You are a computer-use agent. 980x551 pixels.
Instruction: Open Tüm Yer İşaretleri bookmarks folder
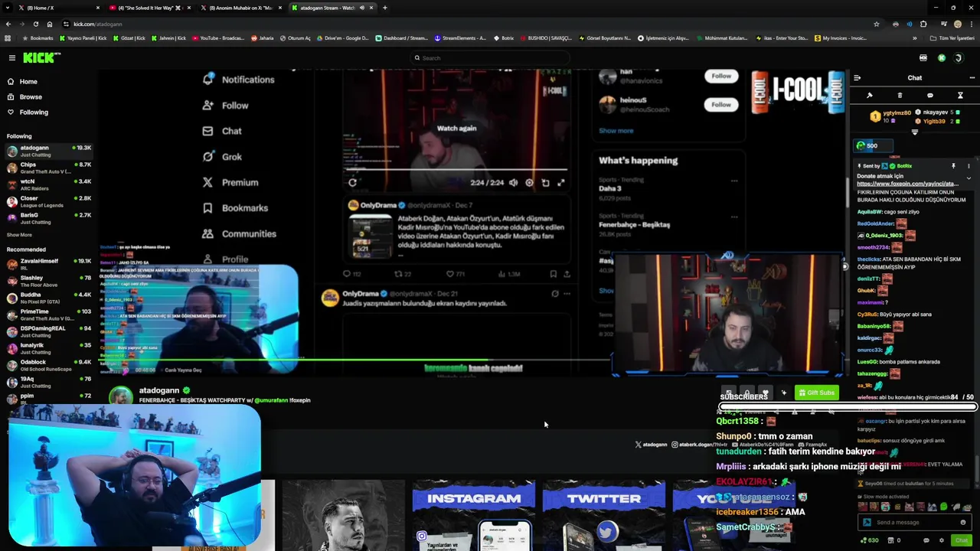coord(953,37)
